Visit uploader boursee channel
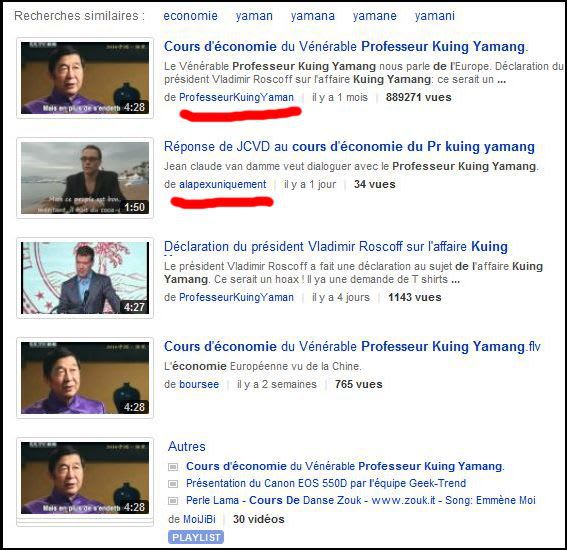The height and width of the screenshot is (550, 567). point(199,384)
